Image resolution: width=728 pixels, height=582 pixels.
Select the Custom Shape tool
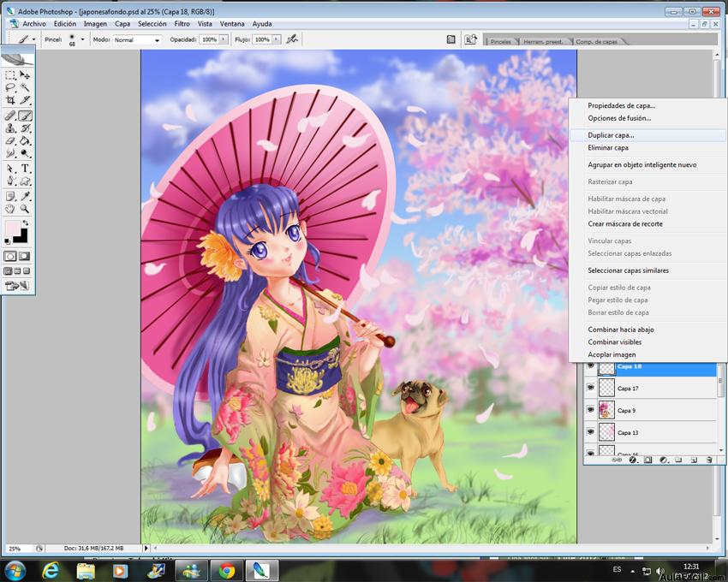pos(25,181)
